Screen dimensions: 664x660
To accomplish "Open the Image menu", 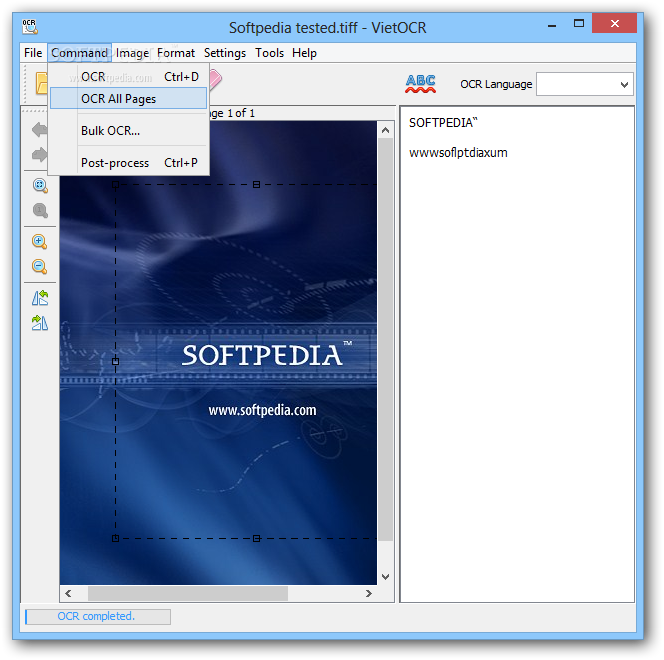I will [x=132, y=53].
